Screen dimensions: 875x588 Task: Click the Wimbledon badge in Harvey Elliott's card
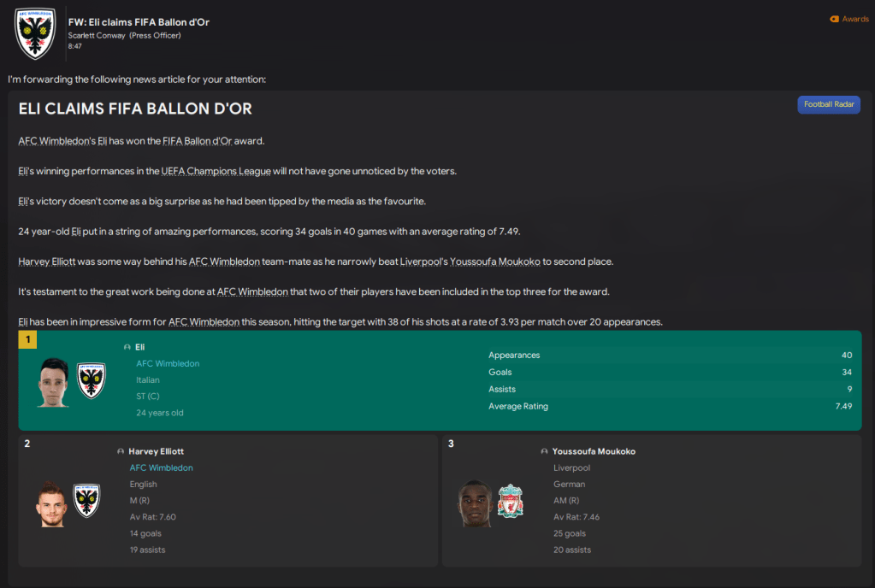86,501
